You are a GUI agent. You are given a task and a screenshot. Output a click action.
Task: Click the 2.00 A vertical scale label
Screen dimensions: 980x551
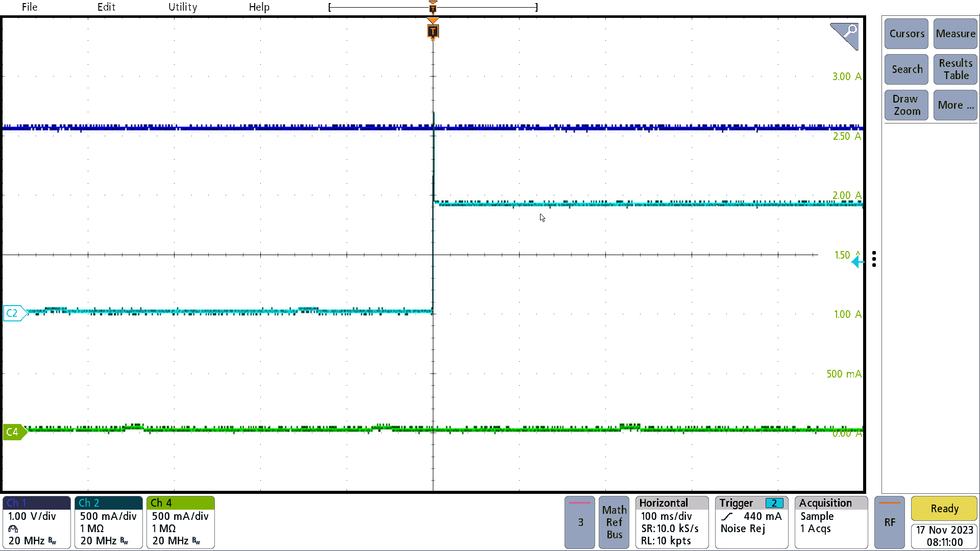click(847, 195)
